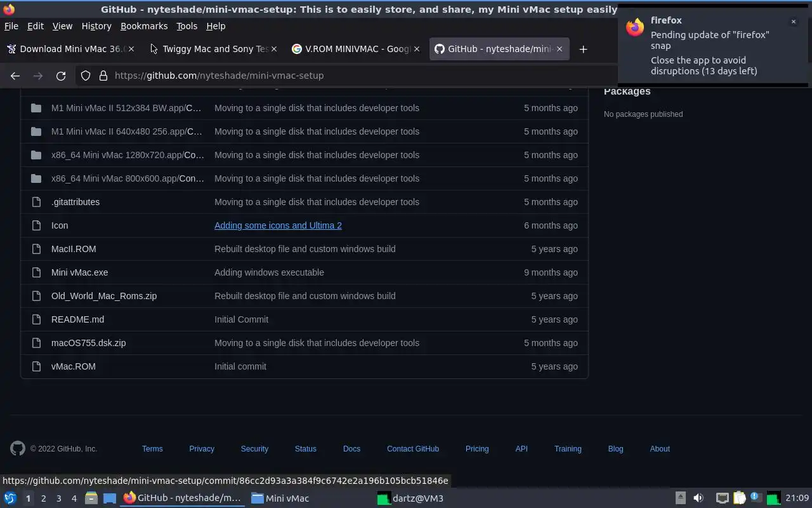Click the tracking protection shield icon

(86, 76)
